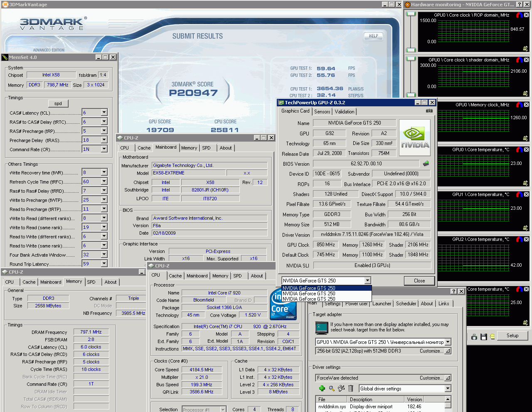Open target adapter GPU0 dropdown

(448, 342)
